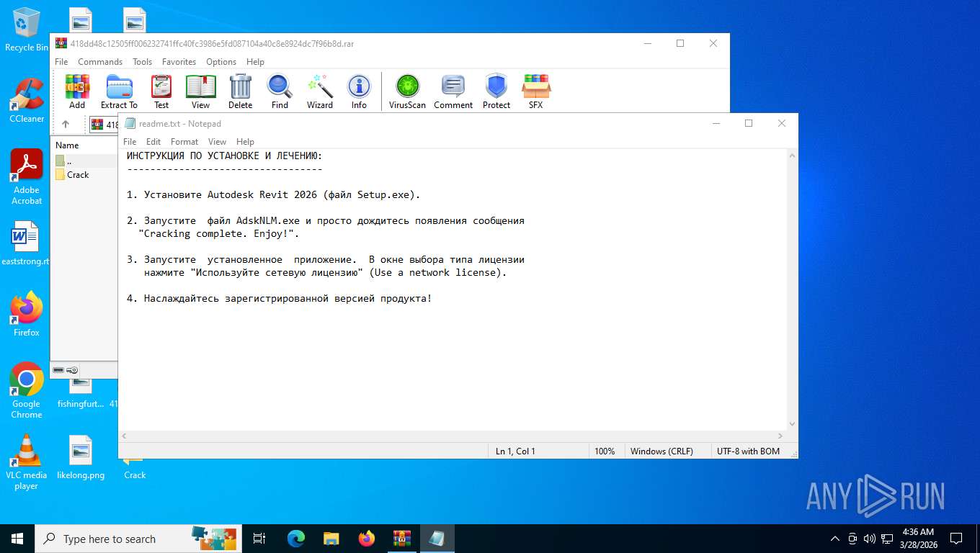This screenshot has width=980, height=553.
Task: Click the Delete trash icon
Action: [x=241, y=91]
